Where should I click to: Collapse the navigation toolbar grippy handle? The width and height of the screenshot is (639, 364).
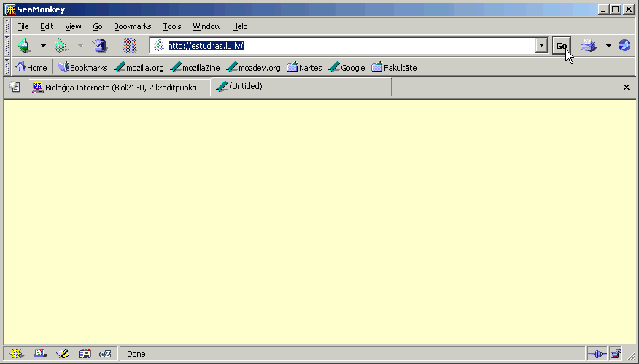coord(7,46)
